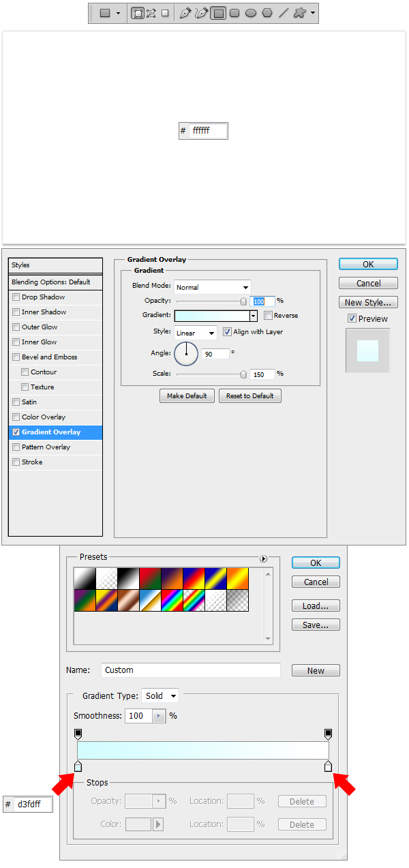This screenshot has height=868, width=409.
Task: Open the Blend Mode dropdown
Action: click(213, 287)
